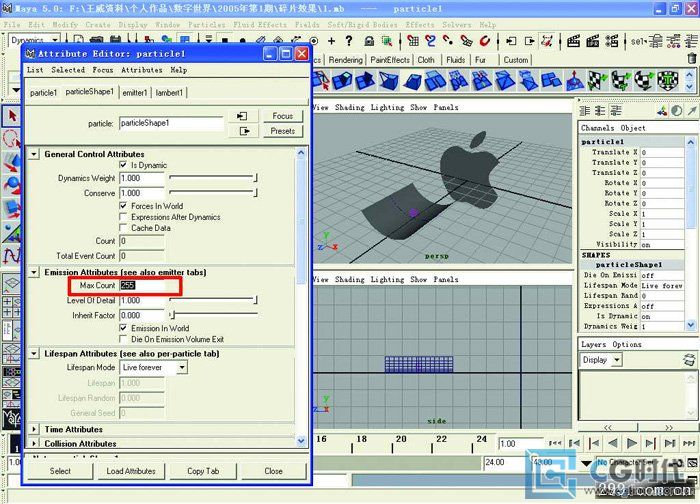This screenshot has width=700, height=504.
Task: Adjust the Inherit Factor slider
Action: [213, 315]
